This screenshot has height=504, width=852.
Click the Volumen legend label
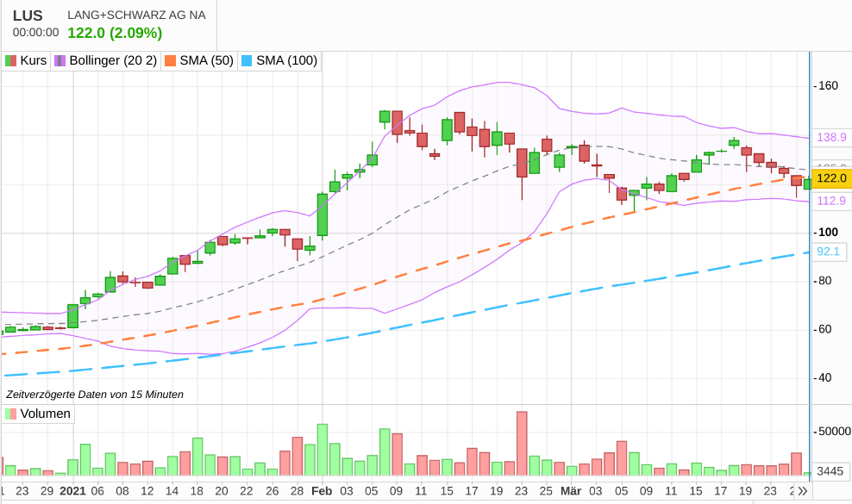tap(45, 414)
